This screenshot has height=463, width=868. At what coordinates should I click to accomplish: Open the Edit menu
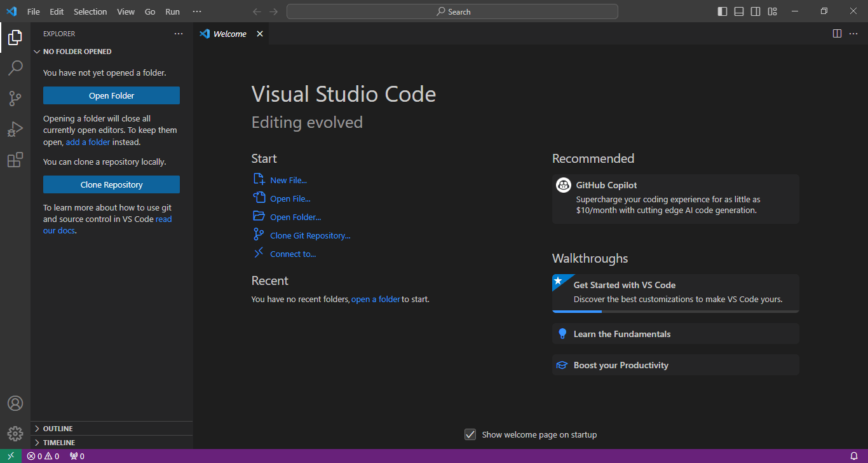(x=57, y=11)
